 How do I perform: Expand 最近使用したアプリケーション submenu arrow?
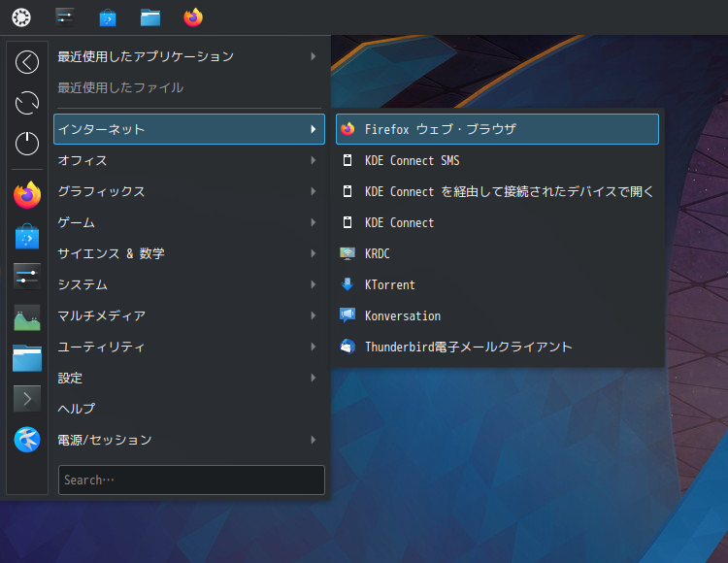pyautogui.click(x=314, y=56)
